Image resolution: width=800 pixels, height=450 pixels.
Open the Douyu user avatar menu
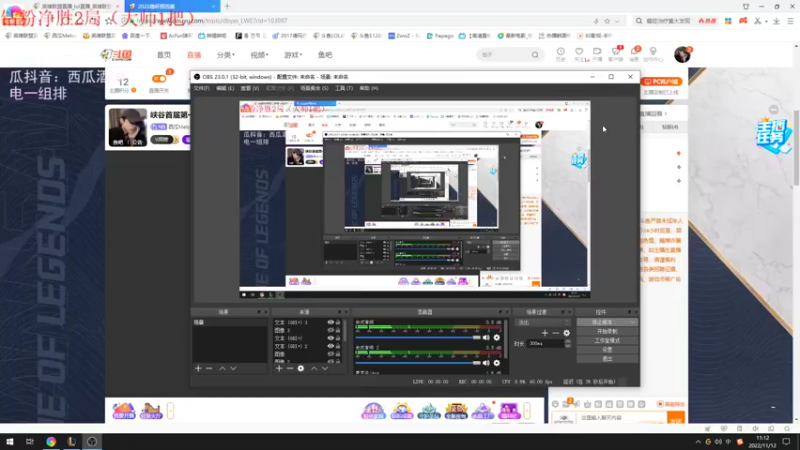(682, 54)
